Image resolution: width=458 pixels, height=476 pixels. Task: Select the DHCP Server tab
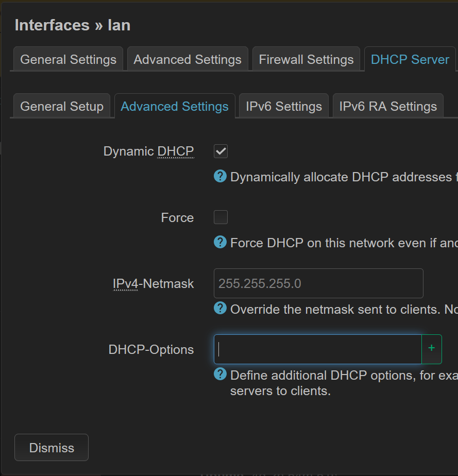point(410,59)
